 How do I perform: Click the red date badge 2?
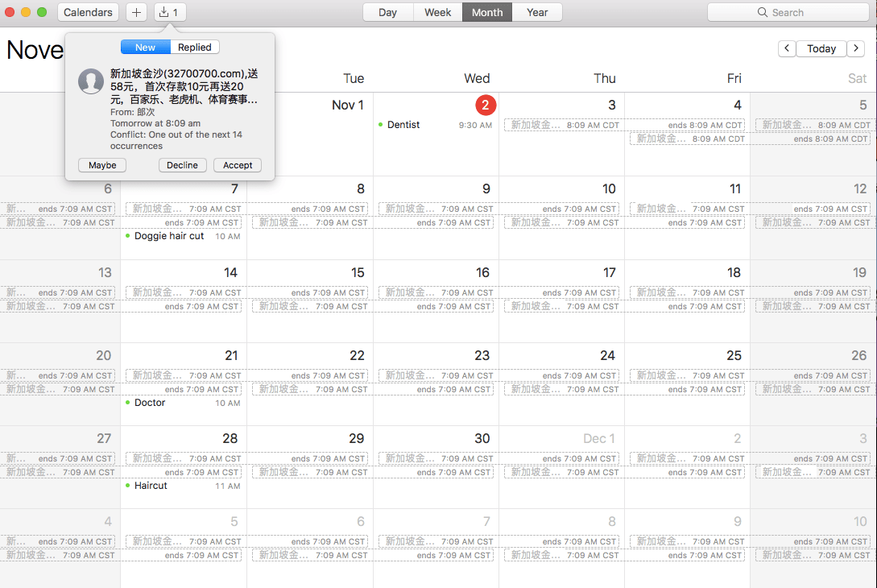486,105
